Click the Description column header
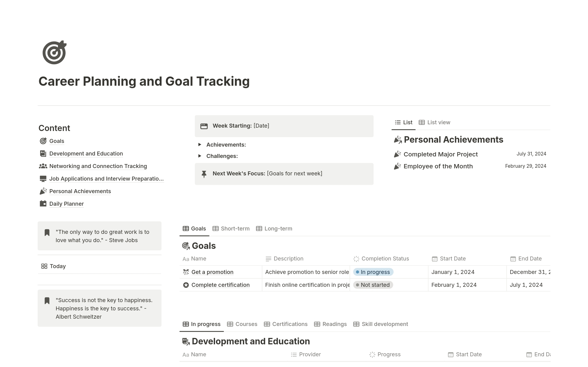This screenshot has width=588, height=367. pos(285,259)
